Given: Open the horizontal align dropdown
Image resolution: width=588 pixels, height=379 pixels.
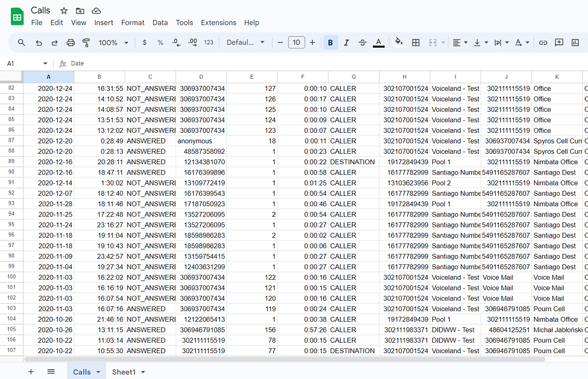Looking at the screenshot, I should coord(459,42).
